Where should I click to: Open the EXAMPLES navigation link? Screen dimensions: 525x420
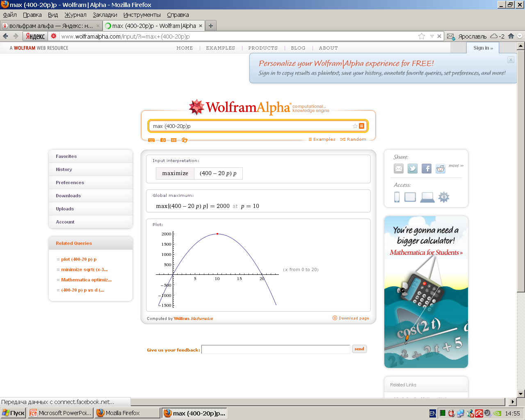point(221,48)
